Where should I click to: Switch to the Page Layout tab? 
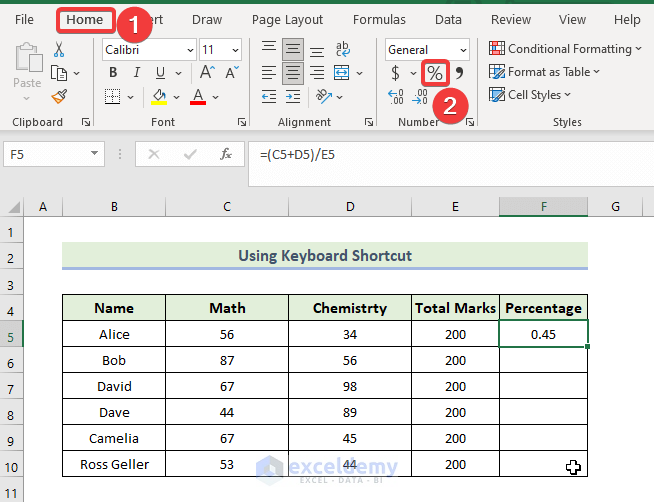click(x=287, y=19)
